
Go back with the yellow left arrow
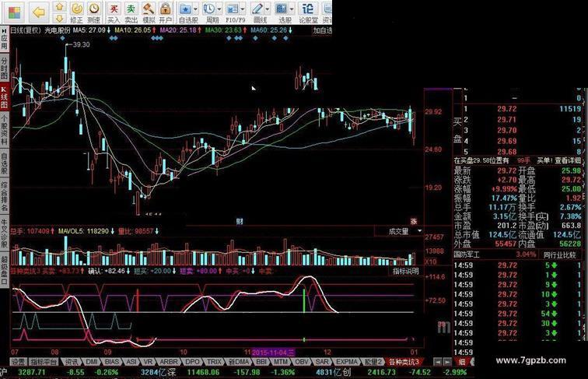point(39,12)
